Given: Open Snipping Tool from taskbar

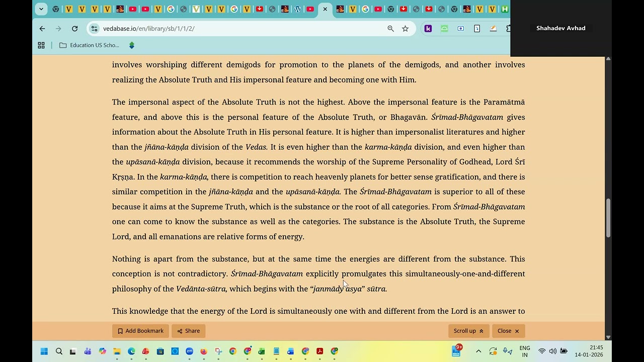Looking at the screenshot, I should coord(218,351).
